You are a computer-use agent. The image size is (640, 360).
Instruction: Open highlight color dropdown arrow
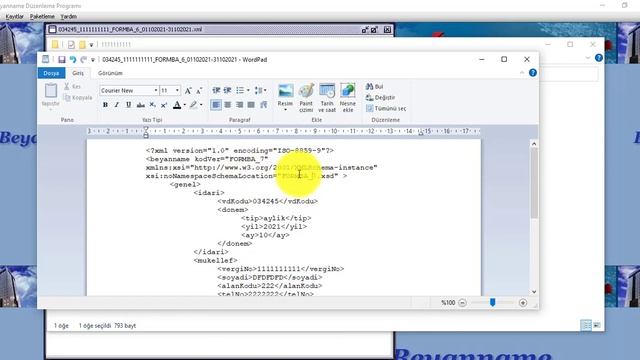pos(201,105)
